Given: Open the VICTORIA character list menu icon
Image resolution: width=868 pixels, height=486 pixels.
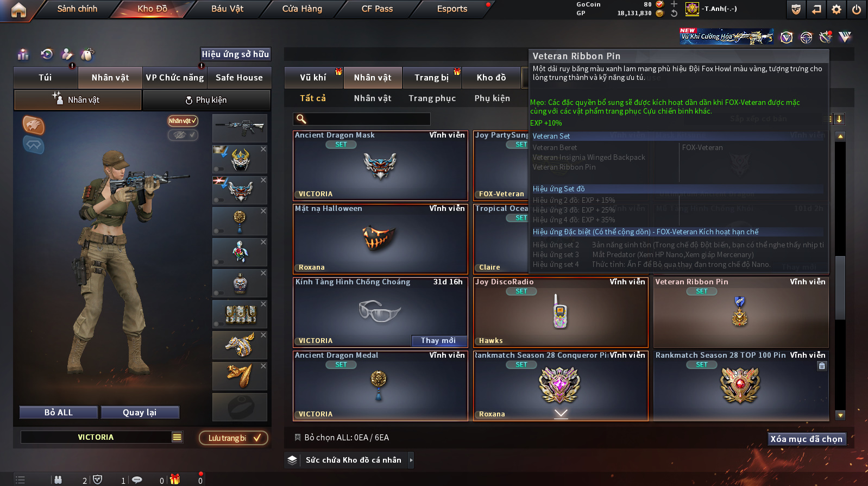Looking at the screenshot, I should coord(177,437).
